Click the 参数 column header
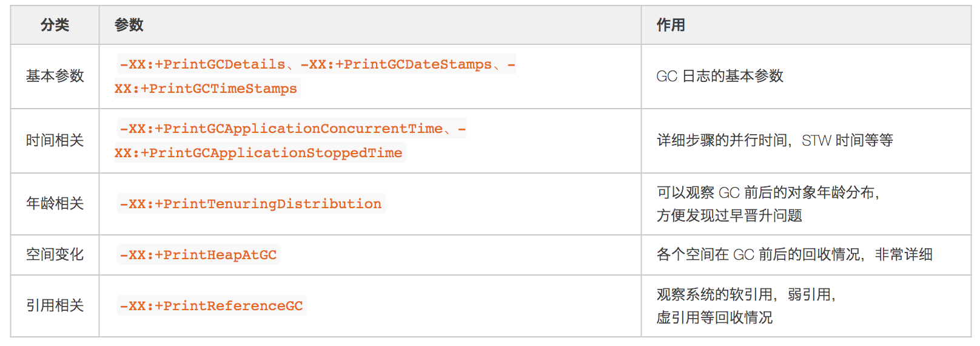Screen dimensions: 980x346 pos(129,25)
